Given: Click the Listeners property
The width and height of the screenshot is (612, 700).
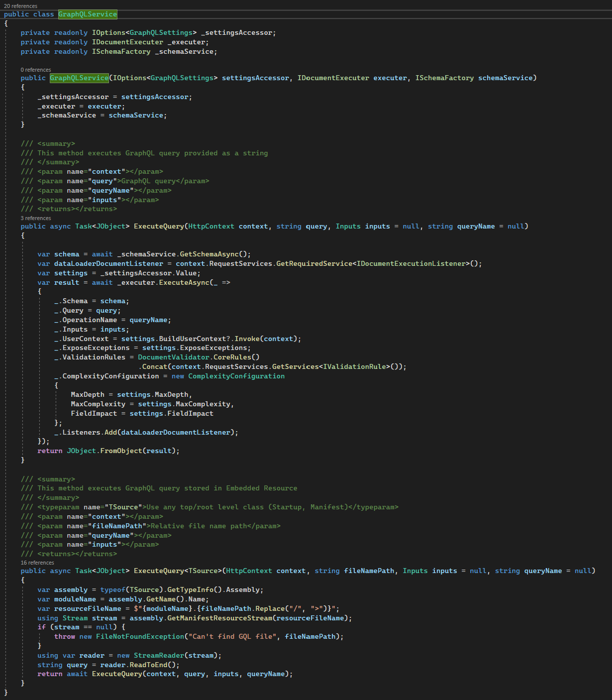Looking at the screenshot, I should coord(81,433).
